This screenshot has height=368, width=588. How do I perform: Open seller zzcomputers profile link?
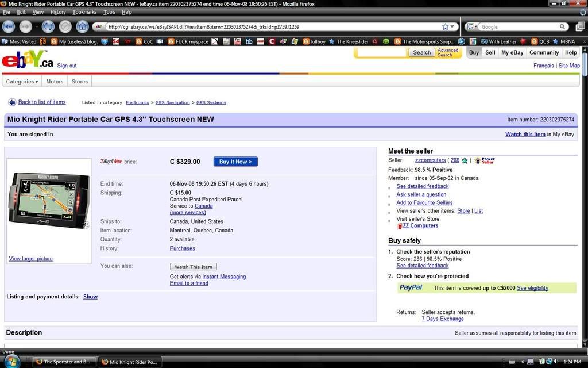[430, 160]
